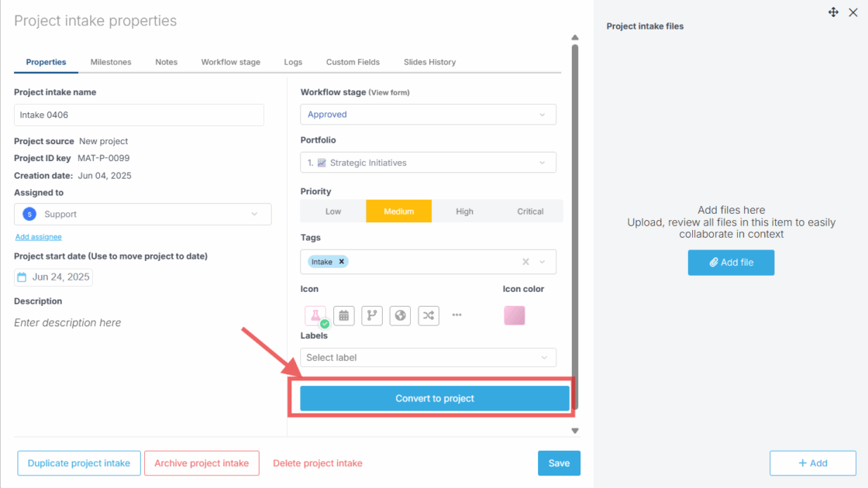Show more icon options with the ellipsis
This screenshot has width=868, height=488.
tap(456, 315)
